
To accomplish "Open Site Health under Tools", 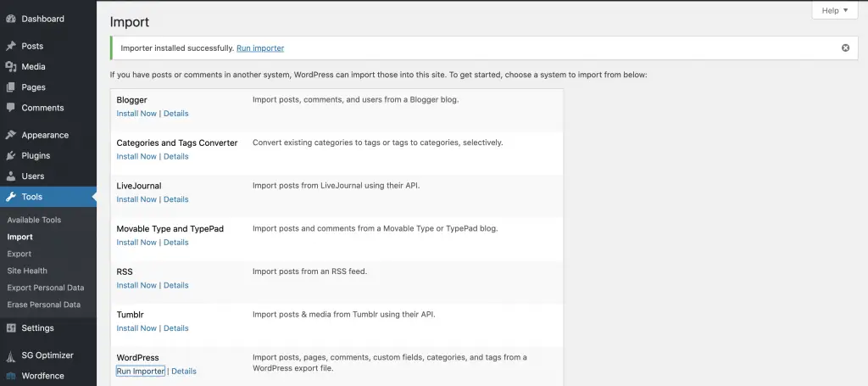I will [27, 271].
